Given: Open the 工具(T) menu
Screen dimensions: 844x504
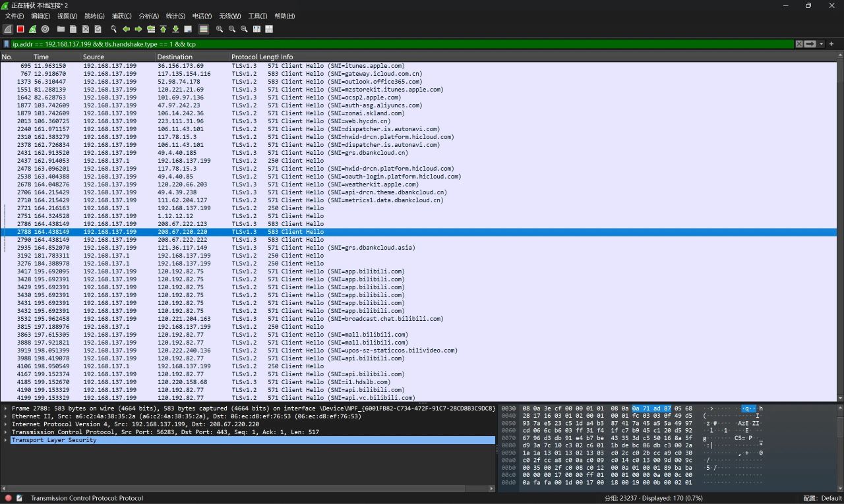Looking at the screenshot, I should coord(258,16).
